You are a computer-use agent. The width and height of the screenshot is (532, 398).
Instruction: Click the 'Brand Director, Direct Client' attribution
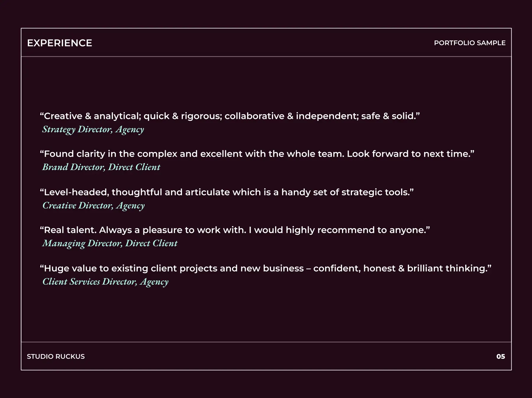[101, 167]
